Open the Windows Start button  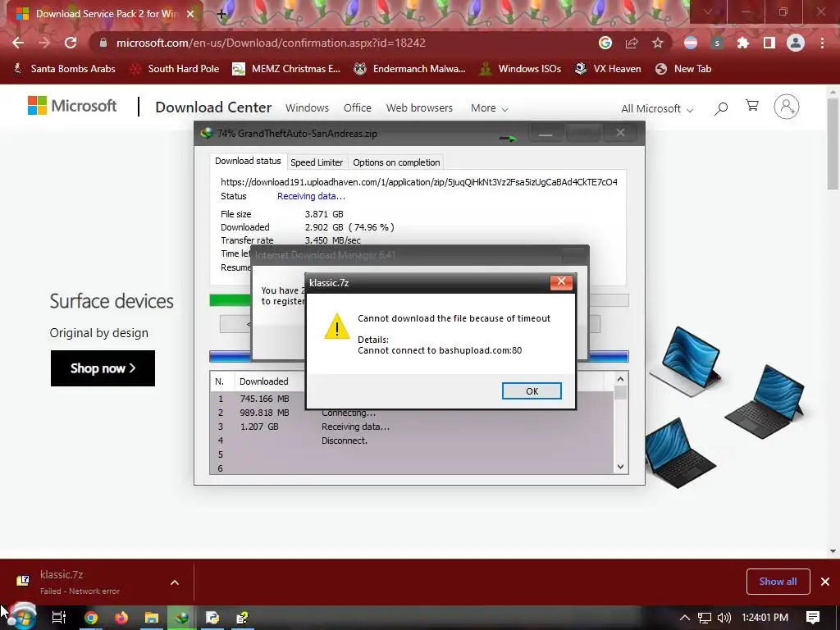[x=21, y=617]
